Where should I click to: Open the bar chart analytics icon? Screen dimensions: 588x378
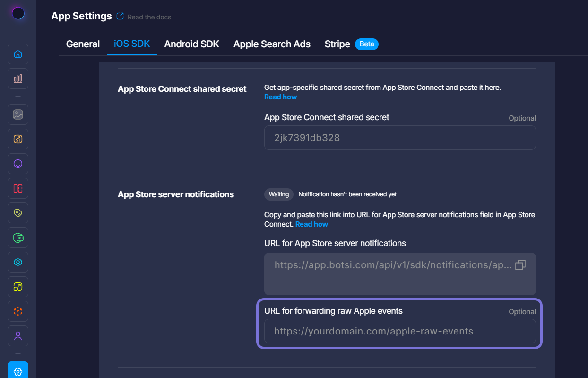(x=18, y=79)
